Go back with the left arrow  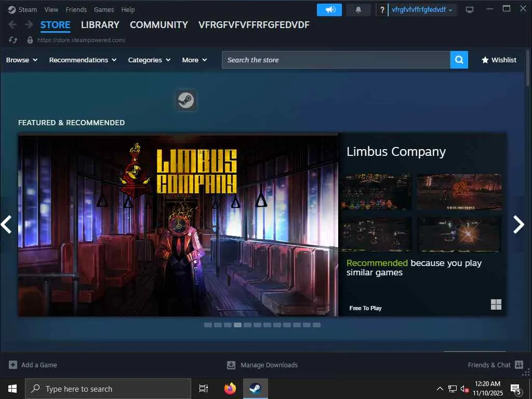click(12, 24)
